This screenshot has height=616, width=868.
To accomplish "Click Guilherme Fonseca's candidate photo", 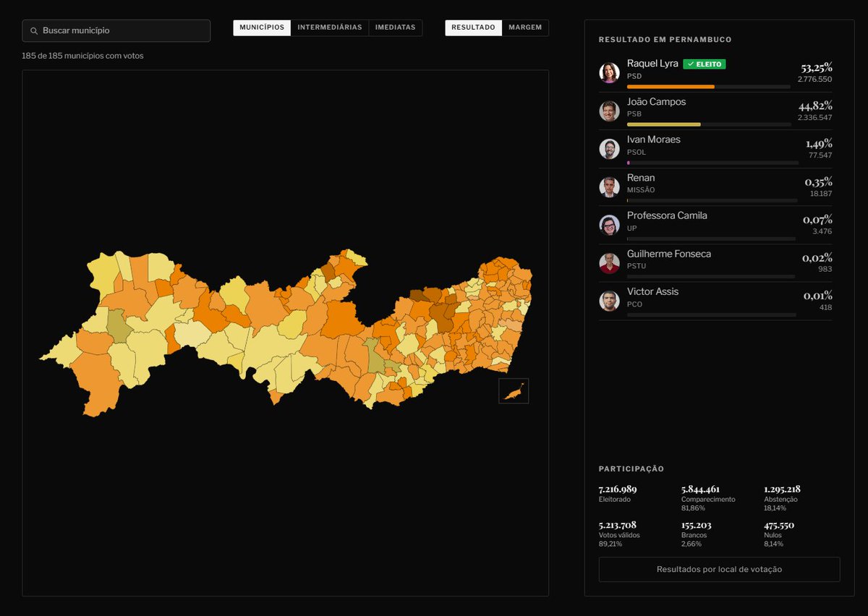I will pos(610,263).
